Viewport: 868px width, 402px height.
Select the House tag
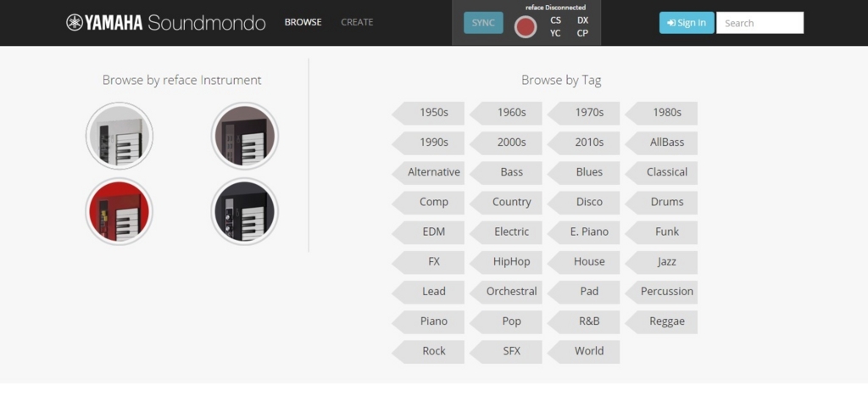click(583, 262)
